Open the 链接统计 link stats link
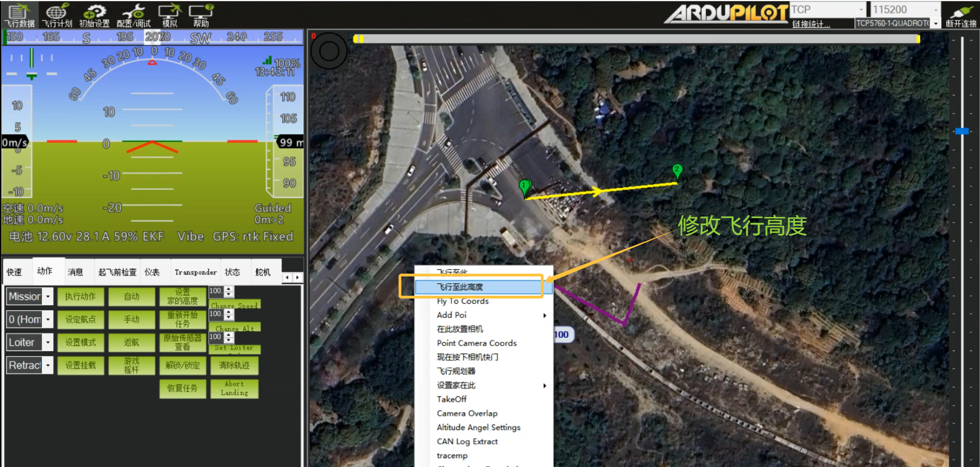Image resolution: width=980 pixels, height=467 pixels. tap(810, 24)
